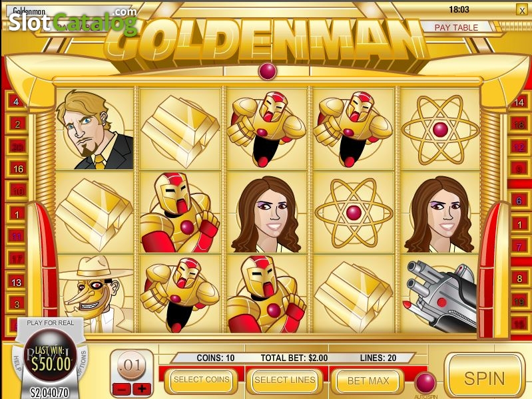Viewport: 532px width, 399px height.
Task: Select payline 16 marker on left
Action: click(17, 169)
